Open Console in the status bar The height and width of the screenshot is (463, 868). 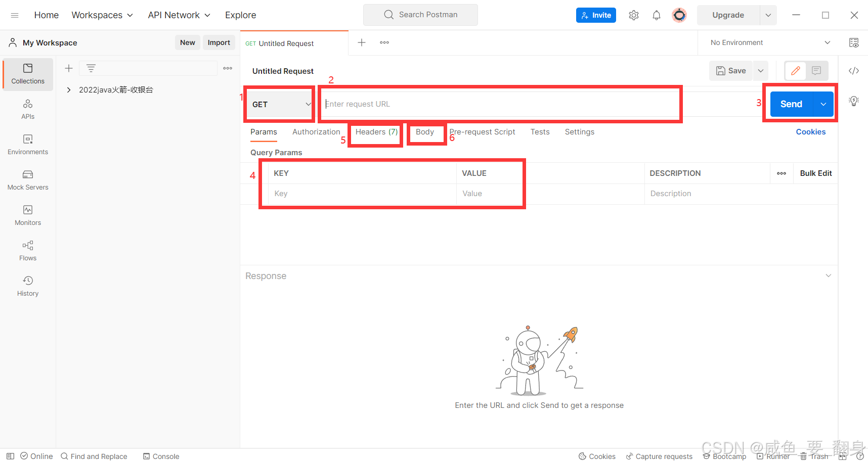click(161, 456)
